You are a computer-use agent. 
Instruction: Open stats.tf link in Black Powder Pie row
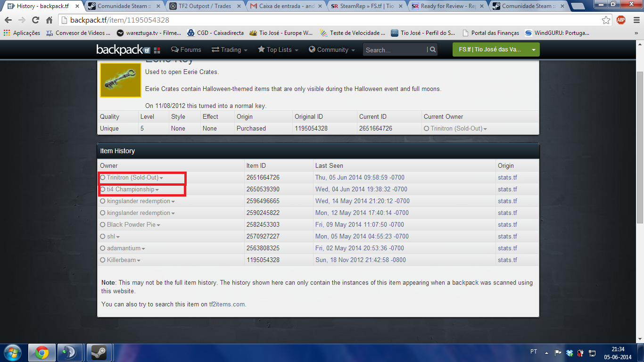[x=507, y=225]
